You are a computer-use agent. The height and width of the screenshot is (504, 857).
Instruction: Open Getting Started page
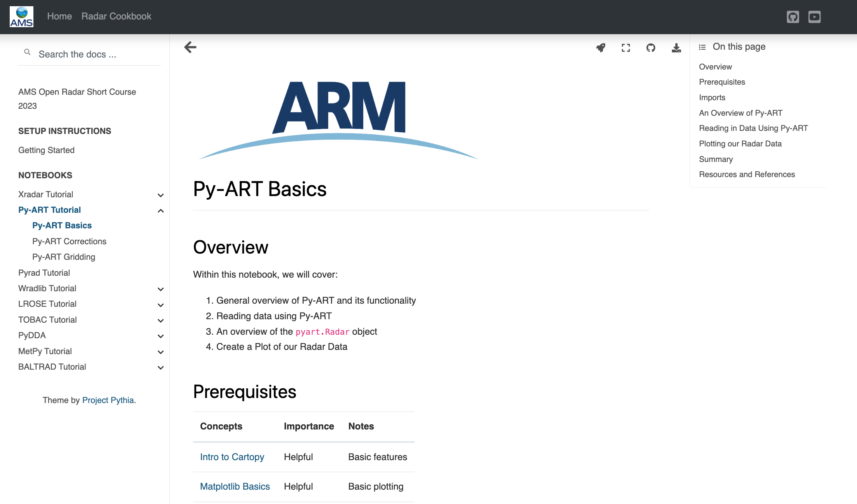[x=46, y=150]
